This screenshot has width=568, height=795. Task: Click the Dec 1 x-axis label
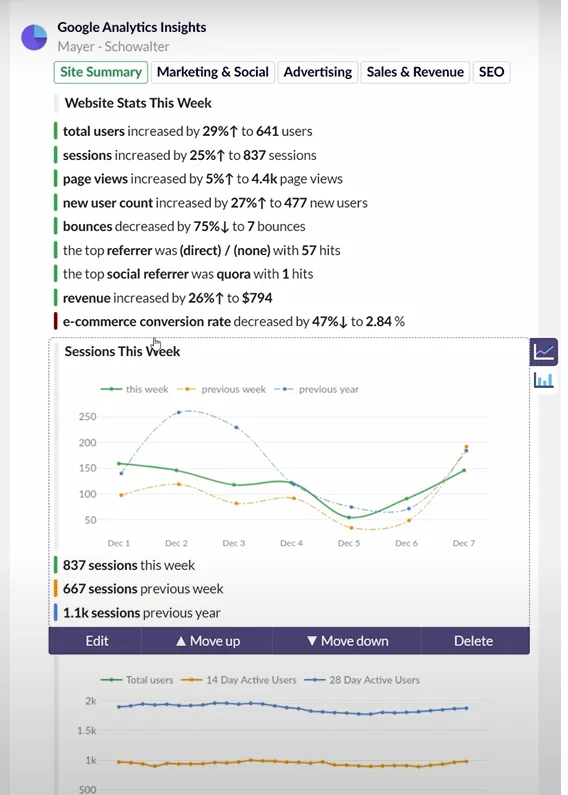[x=119, y=543]
